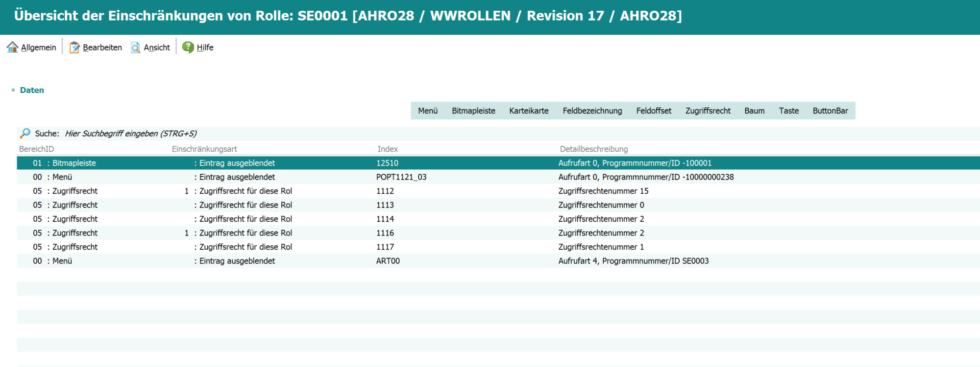Choose the Feldbezeichnung filter tab

click(592, 111)
